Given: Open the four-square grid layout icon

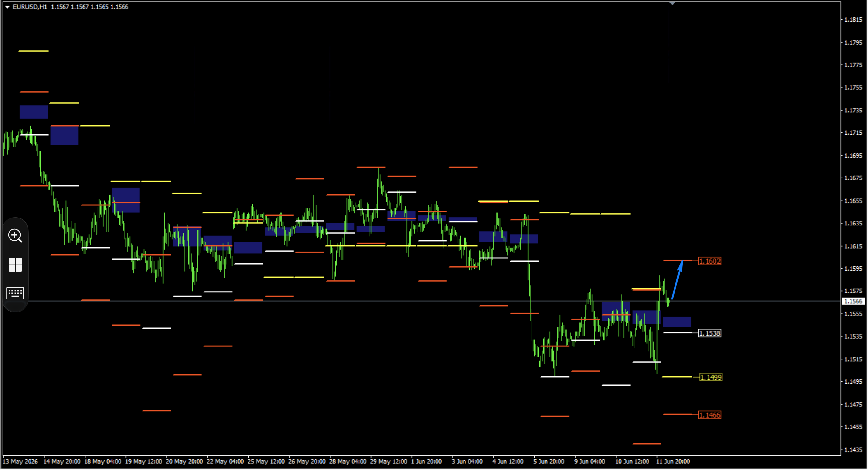Looking at the screenshot, I should (x=15, y=265).
